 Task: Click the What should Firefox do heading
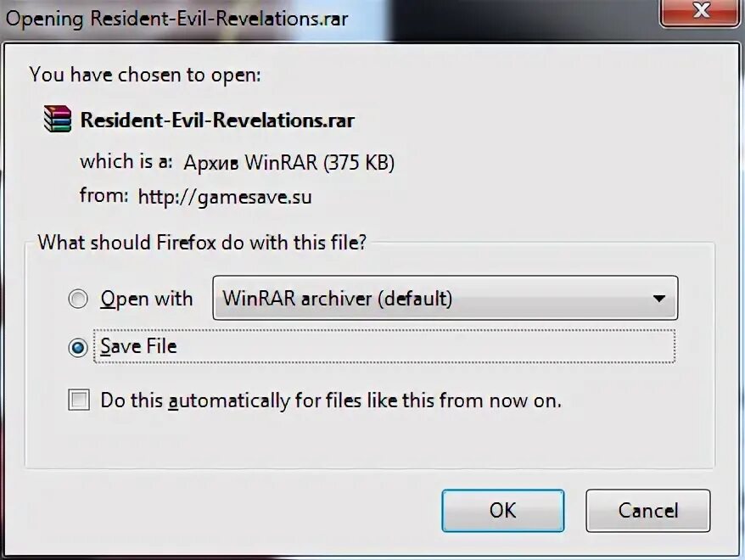tap(202, 243)
